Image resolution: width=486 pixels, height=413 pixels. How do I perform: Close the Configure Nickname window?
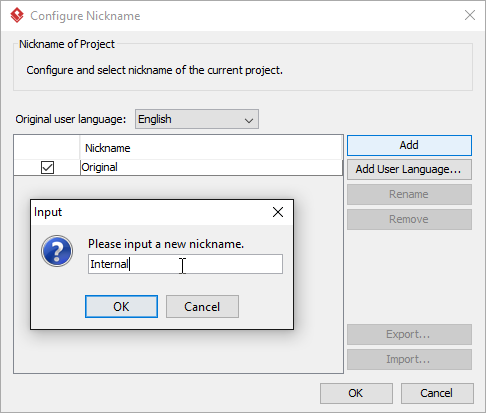[x=470, y=15]
